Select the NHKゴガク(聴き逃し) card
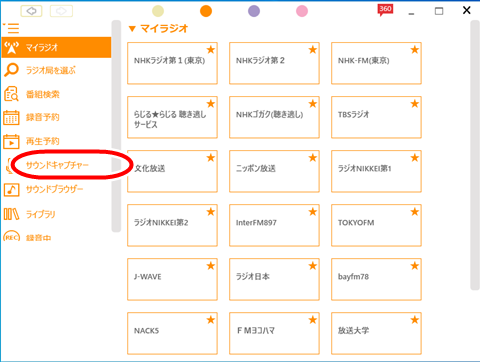480x362 pixels. pyautogui.click(x=274, y=117)
